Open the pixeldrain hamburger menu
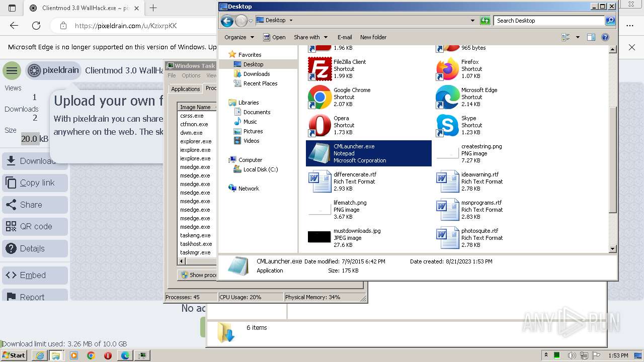Image resolution: width=644 pixels, height=362 pixels. coord(12,70)
